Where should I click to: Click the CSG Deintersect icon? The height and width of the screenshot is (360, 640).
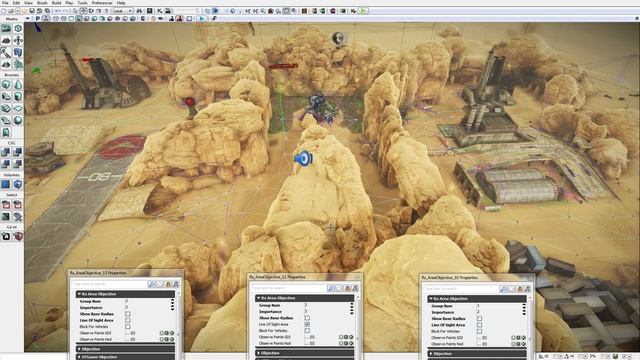click(18, 164)
